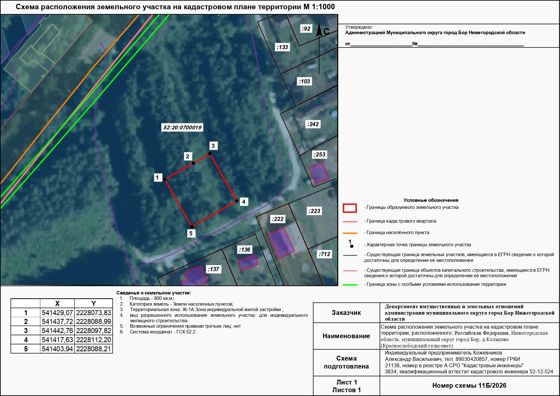The height and width of the screenshot is (396, 560).
Task: Click parcel label :92
Action: 306,29
